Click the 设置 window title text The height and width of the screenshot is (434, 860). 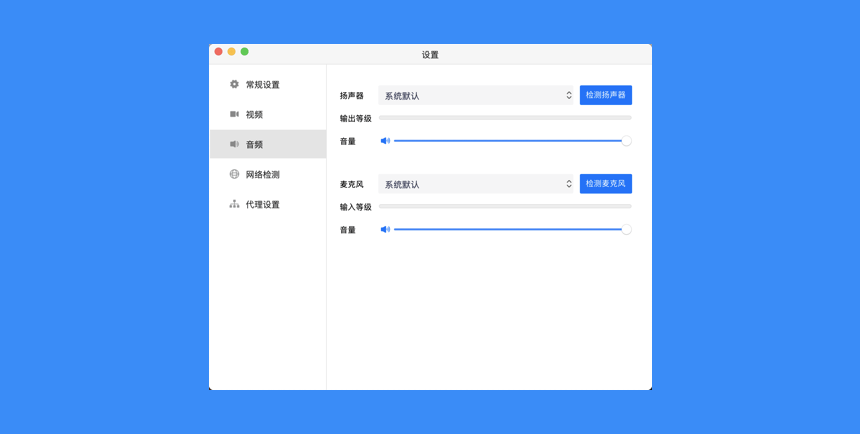point(430,55)
